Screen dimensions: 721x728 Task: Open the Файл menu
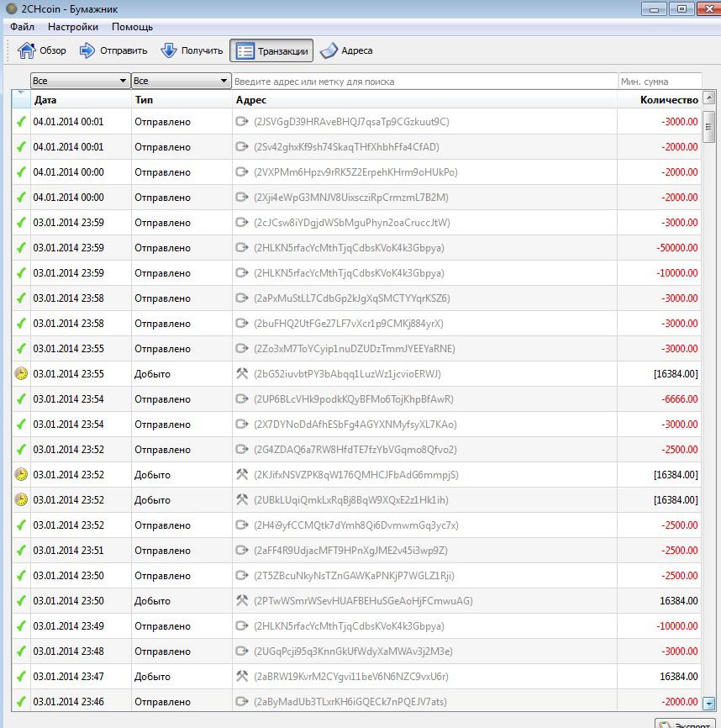pos(23,27)
